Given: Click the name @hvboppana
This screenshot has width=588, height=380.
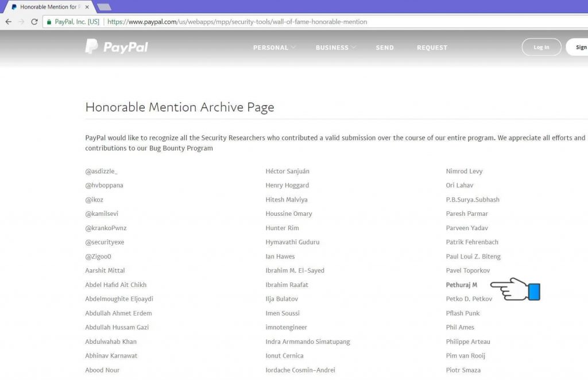Looking at the screenshot, I should pos(104,185).
